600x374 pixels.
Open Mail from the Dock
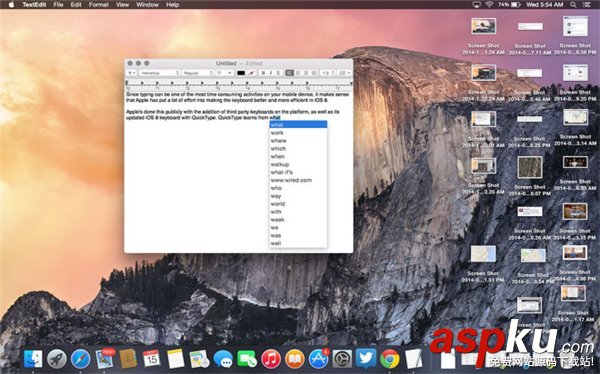[104, 359]
